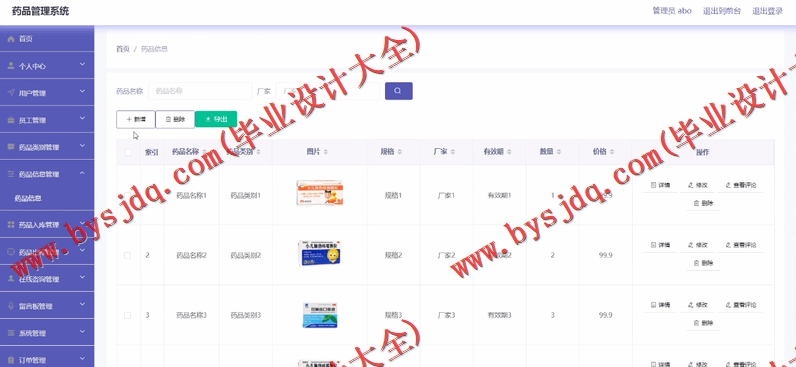Click the 药品类别2 cell
Image resolution: width=796 pixels, height=367 pixels.
[x=246, y=255]
